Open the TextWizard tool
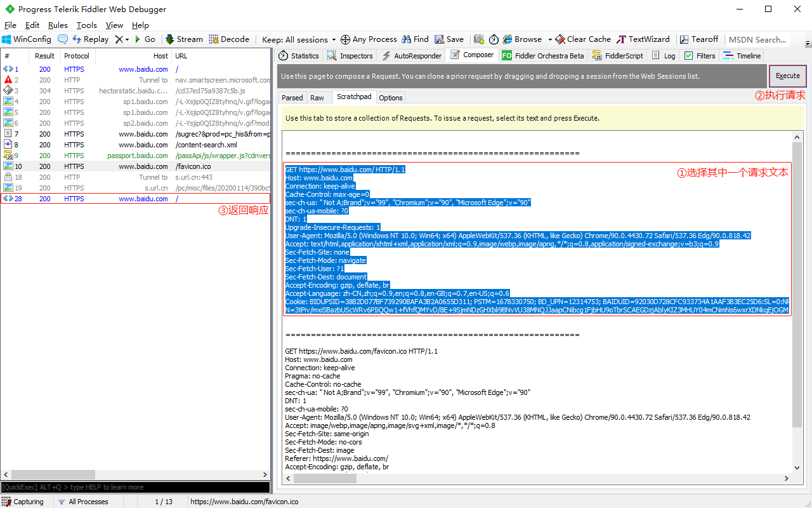Viewport: 812px width, 508px height. [643, 39]
